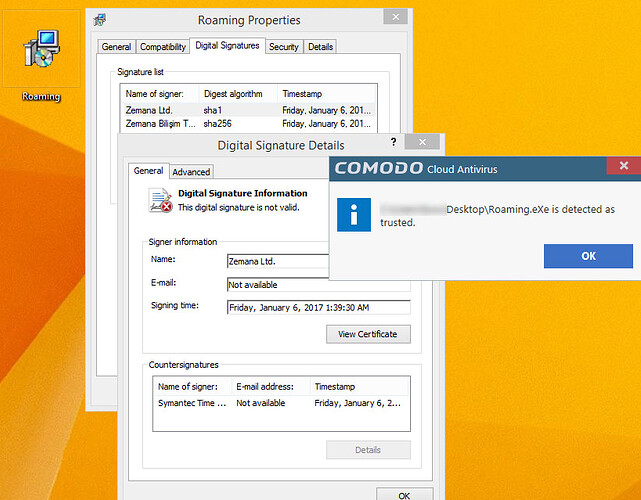This screenshot has height=500, width=641.
Task: Close the Comodo Cloud Antivirus popup
Action: click(x=623, y=165)
